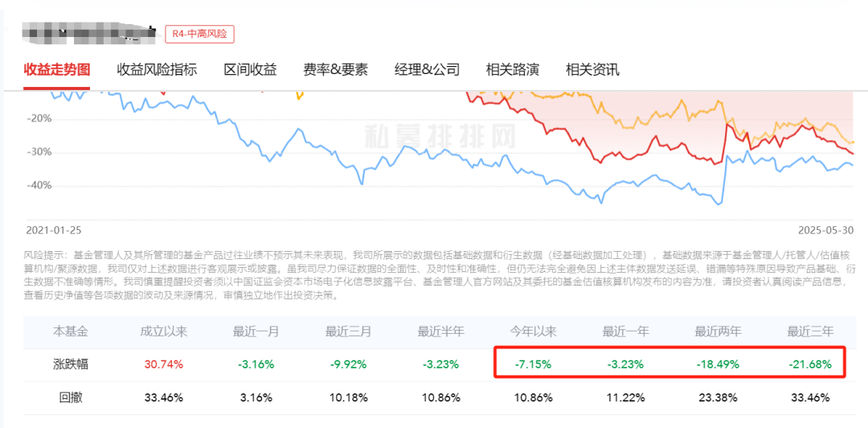Open the 费率&要素 tab
Screen dimensions: 868x428
coord(335,70)
